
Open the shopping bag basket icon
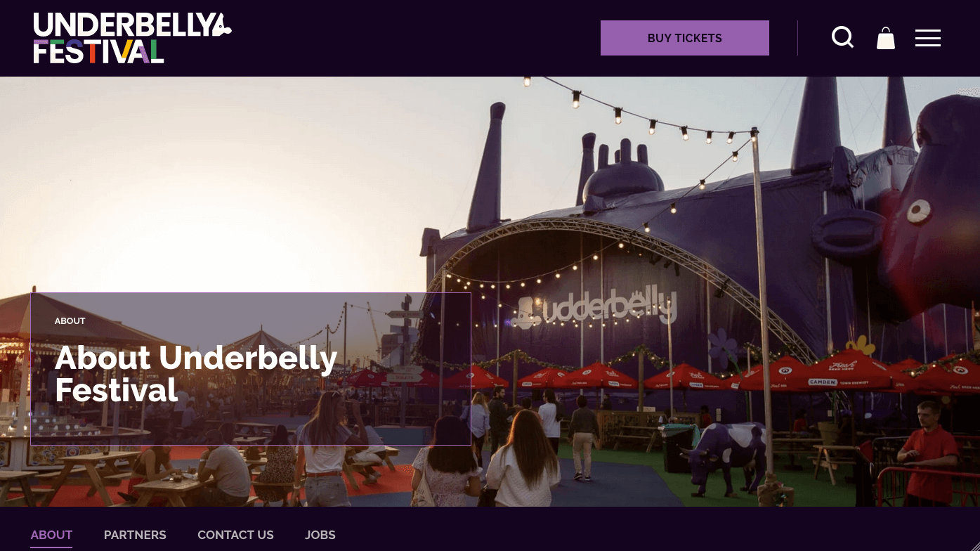(886, 38)
